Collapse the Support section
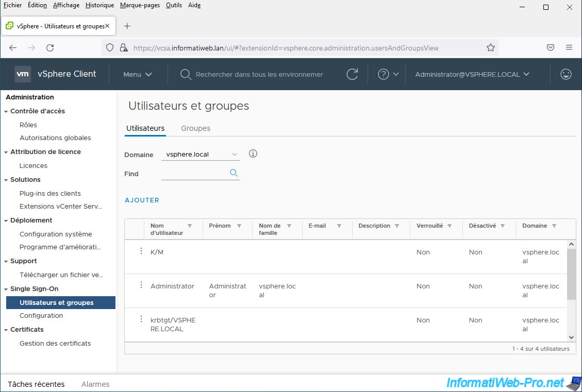582x392 pixels. [x=6, y=262]
